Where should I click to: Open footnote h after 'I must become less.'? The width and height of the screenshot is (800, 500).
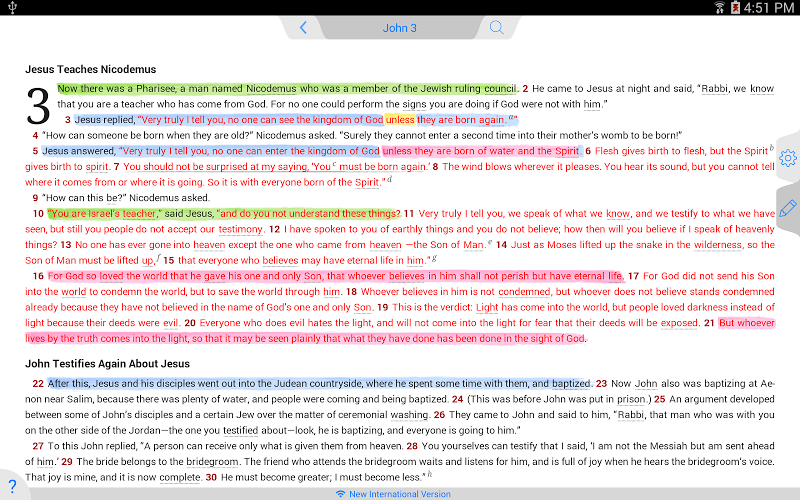click(x=430, y=474)
